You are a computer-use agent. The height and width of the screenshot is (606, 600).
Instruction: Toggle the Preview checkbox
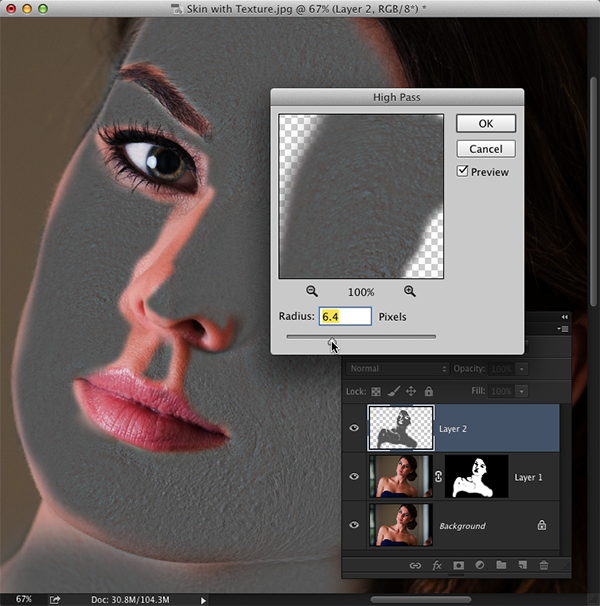tap(463, 172)
